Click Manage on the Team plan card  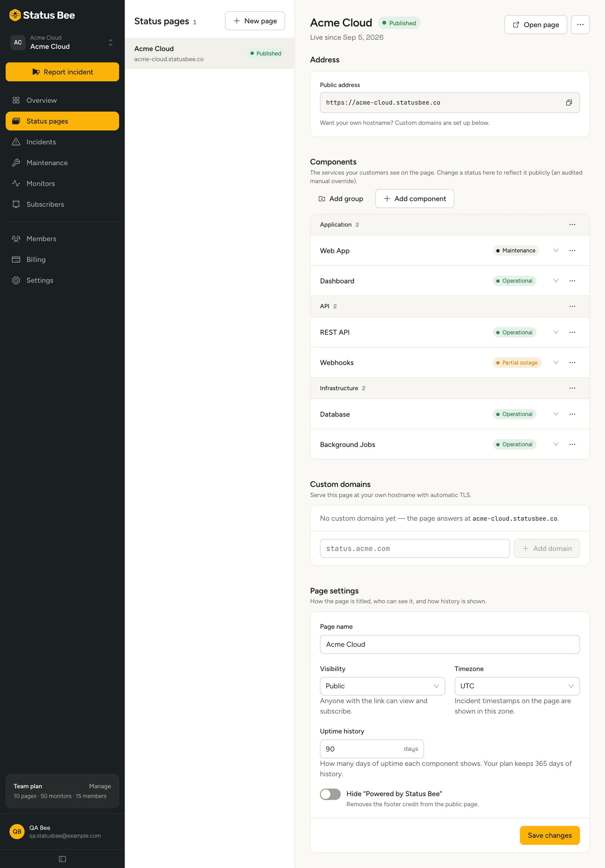tap(100, 786)
